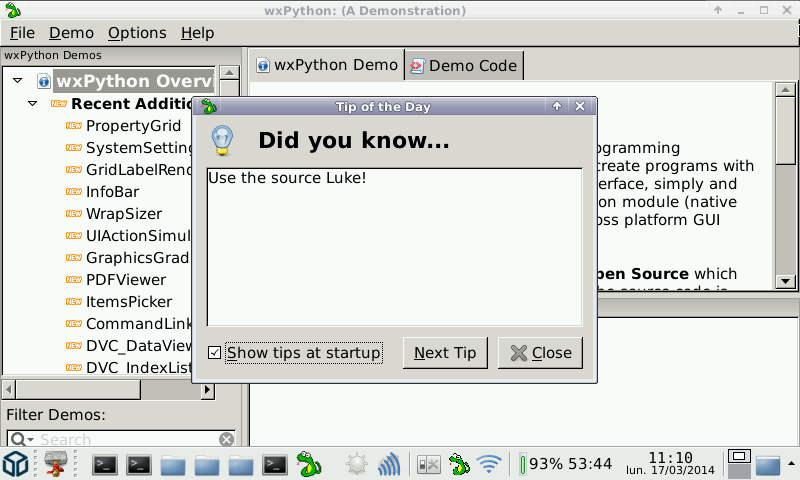Click the NEW badge next to PropertyGrid
Image resolution: width=800 pixels, height=480 pixels.
click(x=73, y=125)
